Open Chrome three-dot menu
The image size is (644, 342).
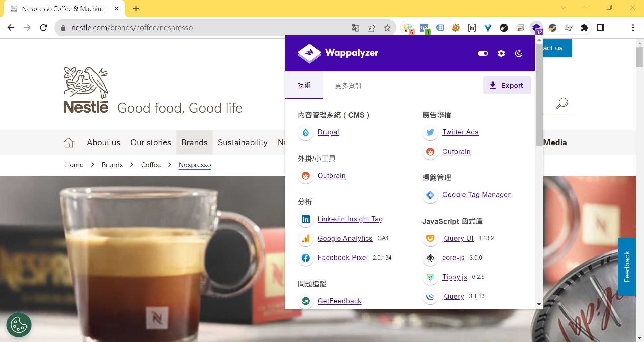(x=633, y=28)
